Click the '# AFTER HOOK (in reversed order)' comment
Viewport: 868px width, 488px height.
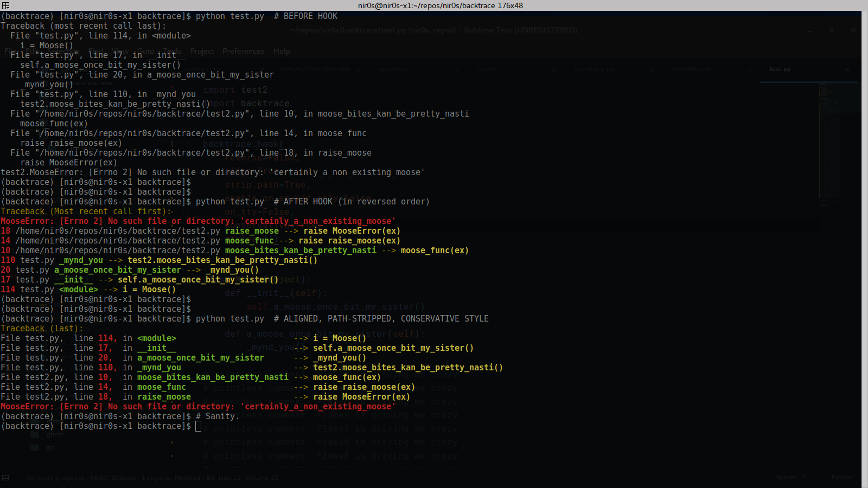click(352, 202)
